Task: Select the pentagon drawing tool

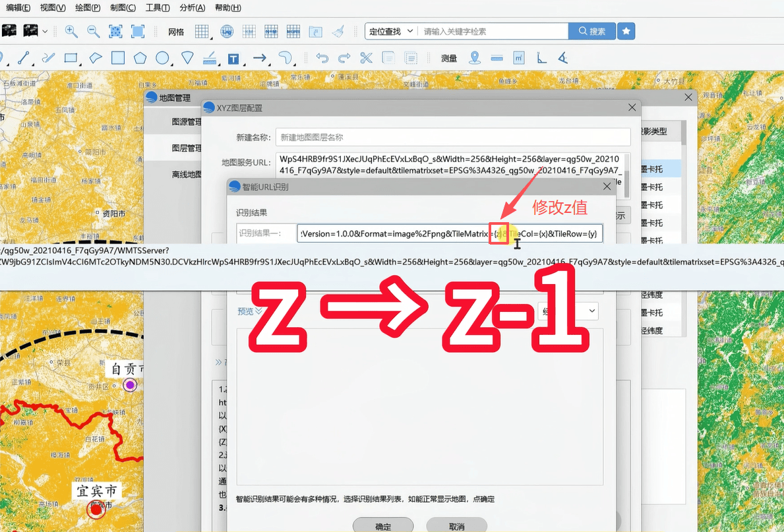Action: point(140,58)
